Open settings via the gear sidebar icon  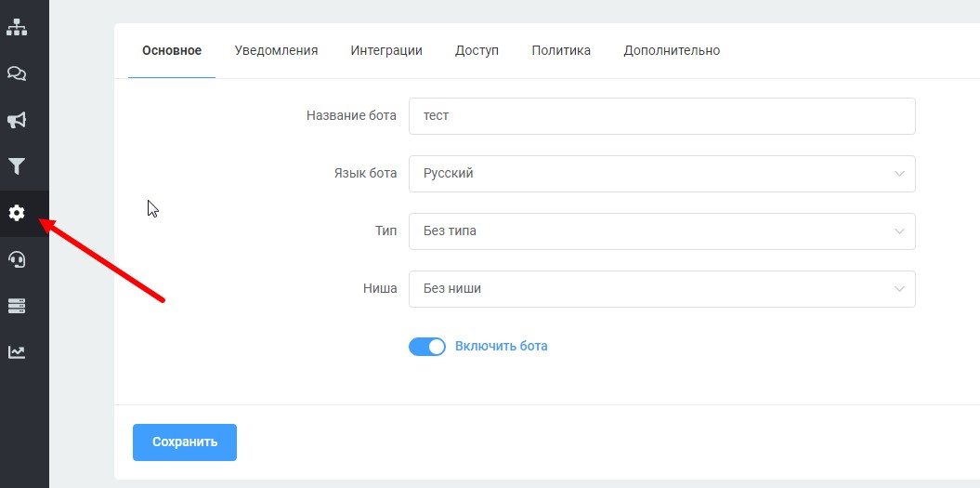[x=17, y=214]
